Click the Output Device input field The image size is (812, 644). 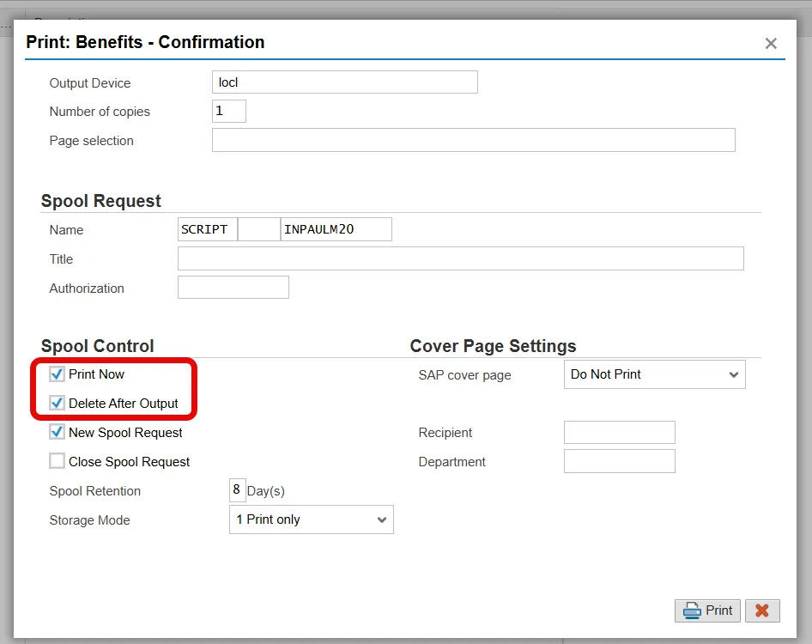click(x=344, y=82)
